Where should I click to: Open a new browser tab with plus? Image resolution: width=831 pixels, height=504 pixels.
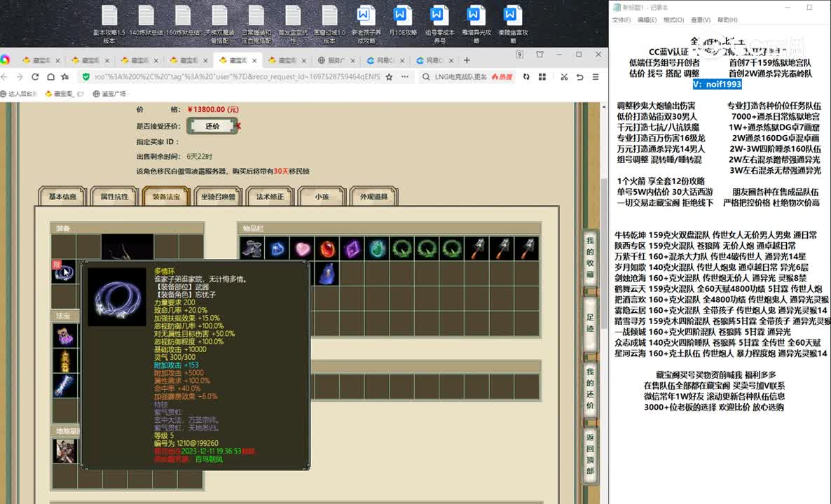click(467, 60)
